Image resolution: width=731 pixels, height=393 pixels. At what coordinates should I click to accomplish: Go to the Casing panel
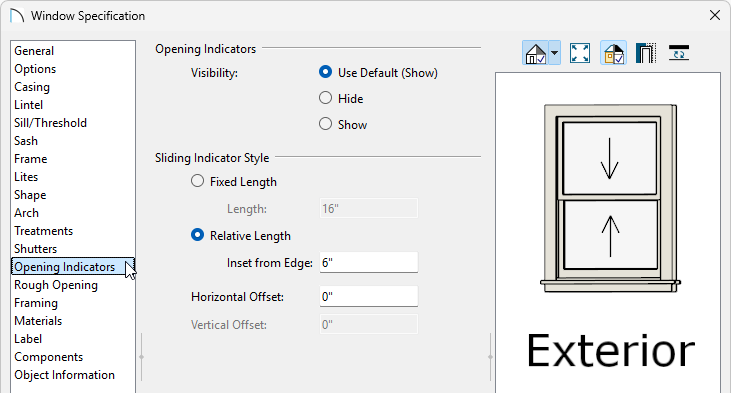(73, 87)
